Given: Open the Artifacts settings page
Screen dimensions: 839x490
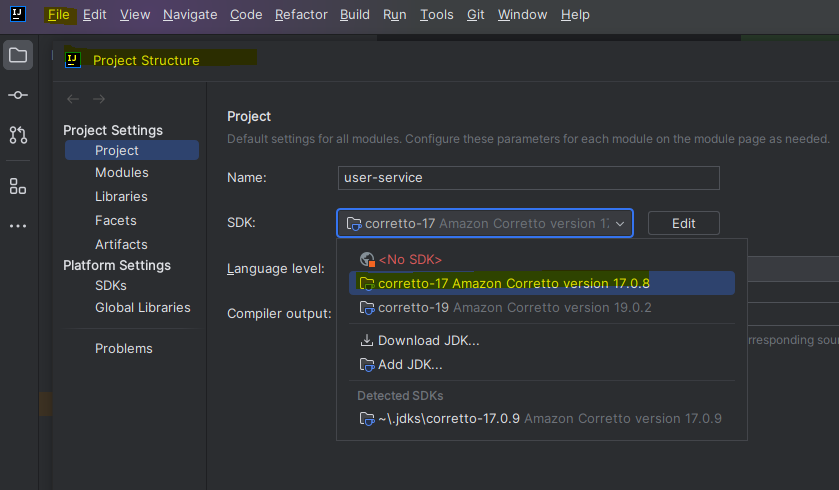Looking at the screenshot, I should coord(121,244).
